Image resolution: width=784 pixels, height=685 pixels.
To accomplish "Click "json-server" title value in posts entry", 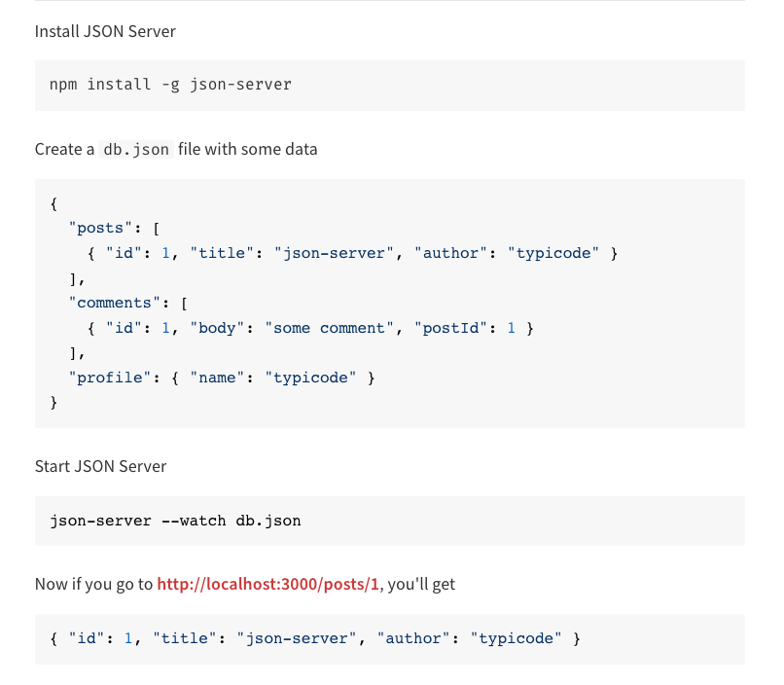I will pyautogui.click(x=335, y=253).
